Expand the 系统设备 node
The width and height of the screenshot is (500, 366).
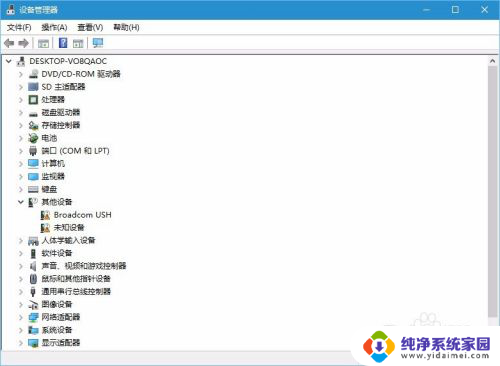point(21,330)
